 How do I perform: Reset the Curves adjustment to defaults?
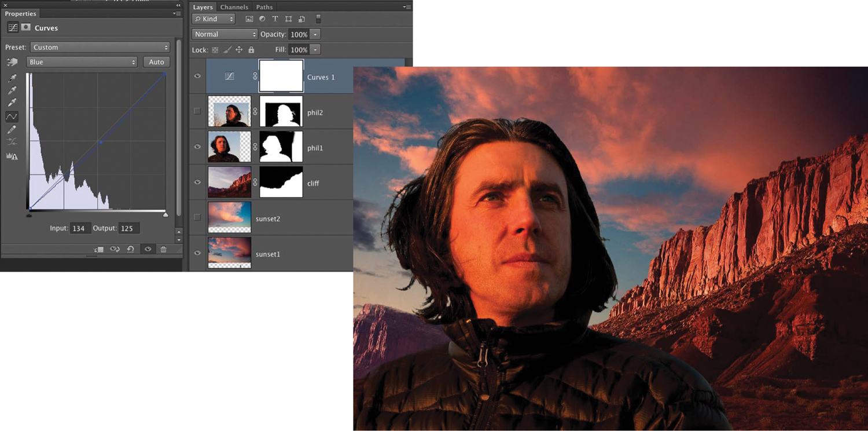point(131,249)
